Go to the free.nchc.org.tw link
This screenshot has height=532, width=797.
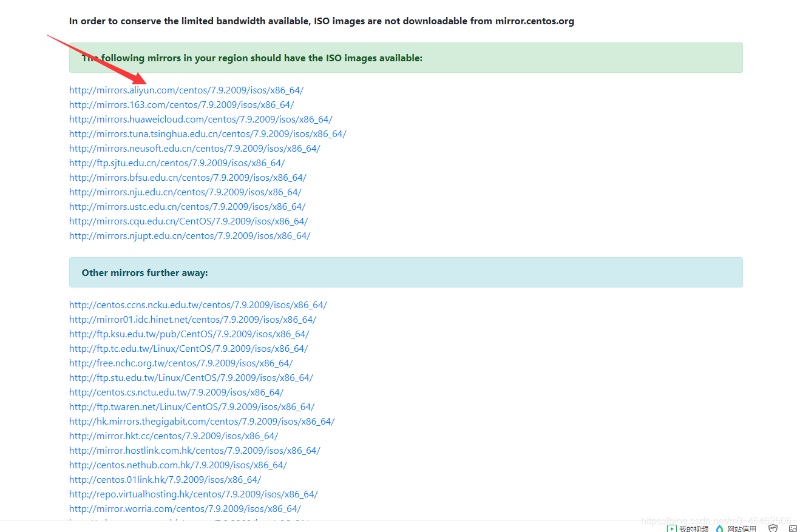point(181,363)
